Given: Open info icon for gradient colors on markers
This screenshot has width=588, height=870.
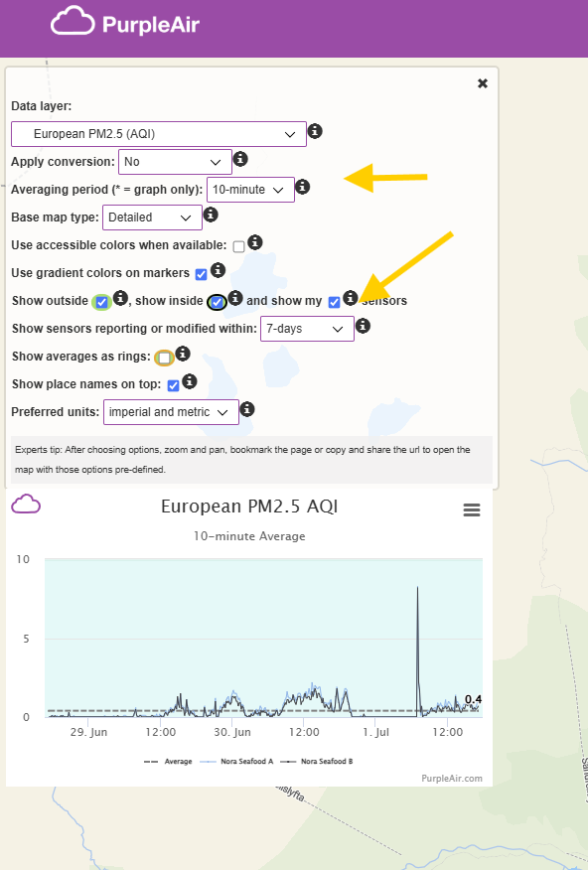Looking at the screenshot, I should pos(218,270).
